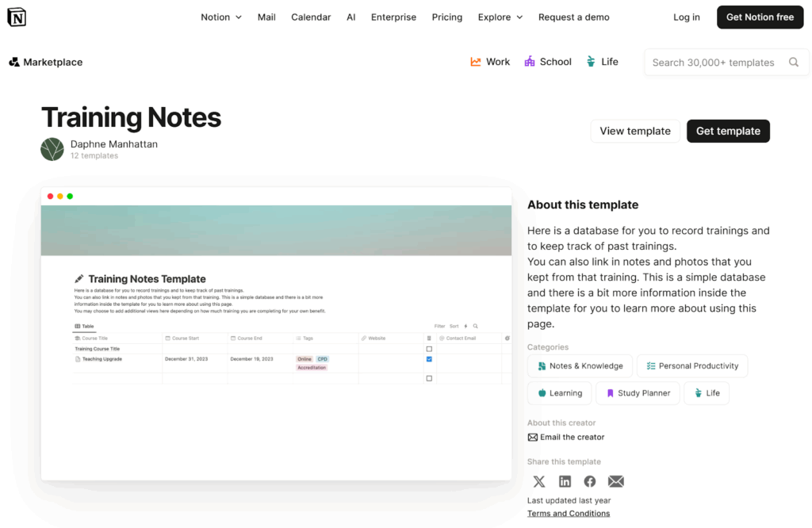The width and height of the screenshot is (812, 528).
Task: Toggle checkbox in Training Course Title row
Action: (x=429, y=349)
